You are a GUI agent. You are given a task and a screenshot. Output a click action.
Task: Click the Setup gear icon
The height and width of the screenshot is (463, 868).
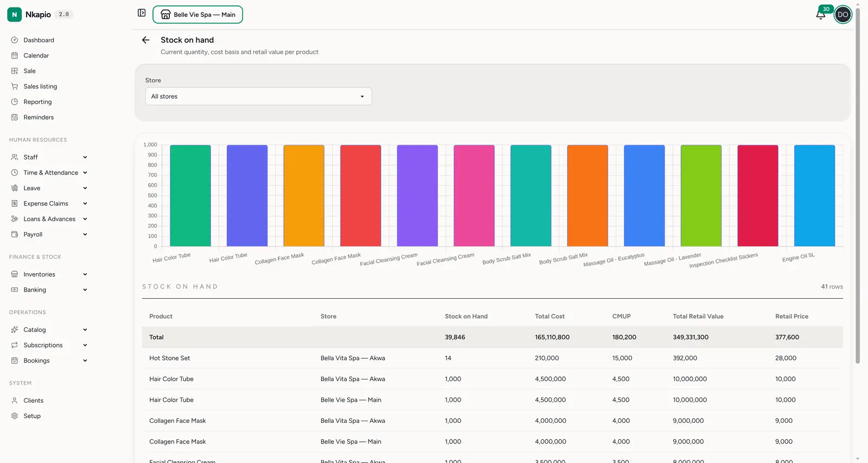15,416
